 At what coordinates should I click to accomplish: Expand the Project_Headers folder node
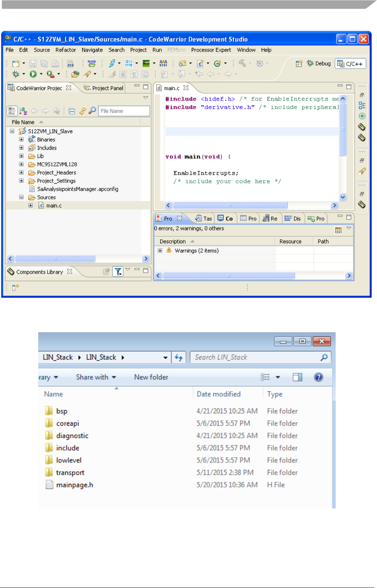click(21, 172)
